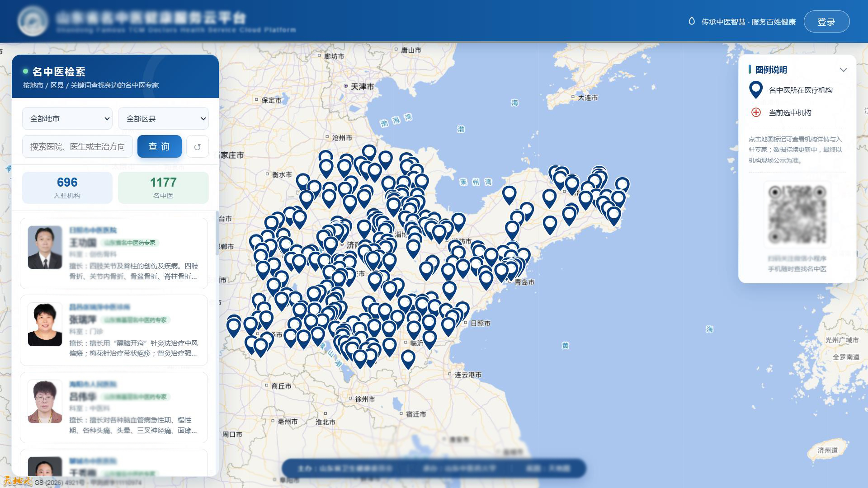This screenshot has width=868, height=488.
Task: Click the doctor list scrollbar
Action: click(x=217, y=233)
